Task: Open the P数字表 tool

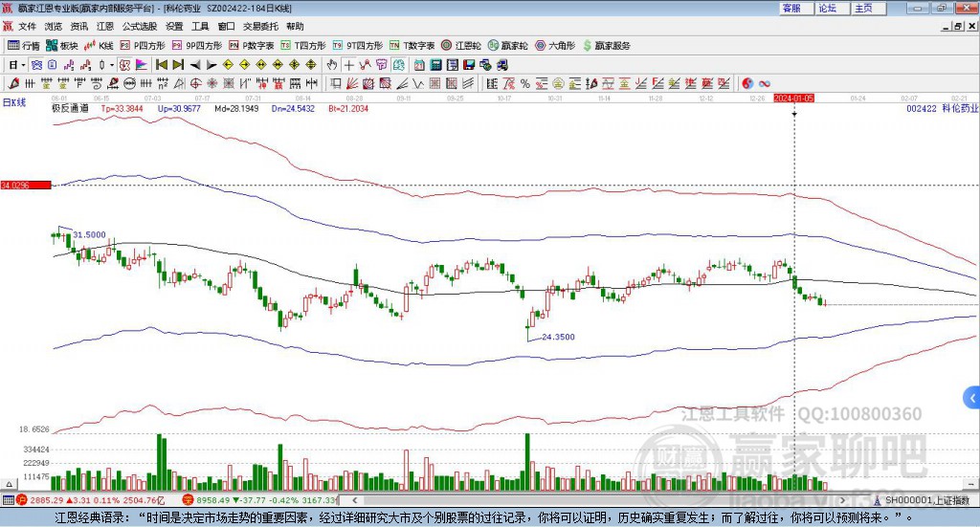Action: tap(252, 46)
